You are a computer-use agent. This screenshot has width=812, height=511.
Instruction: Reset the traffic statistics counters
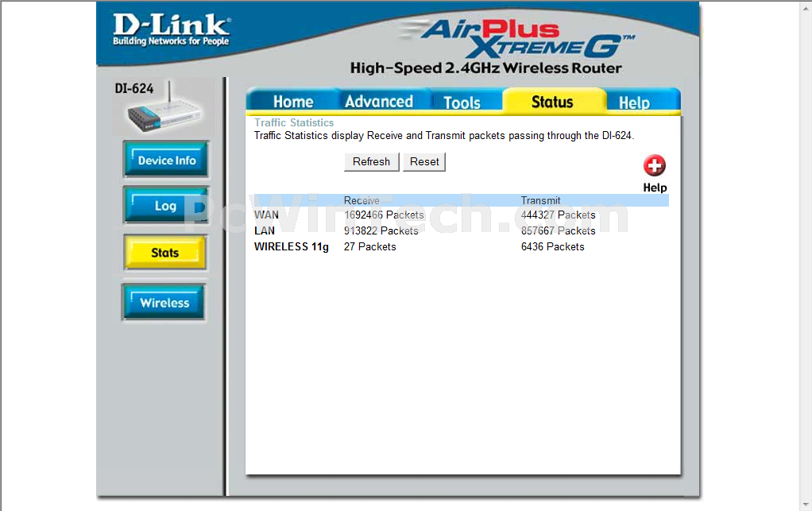coord(424,161)
